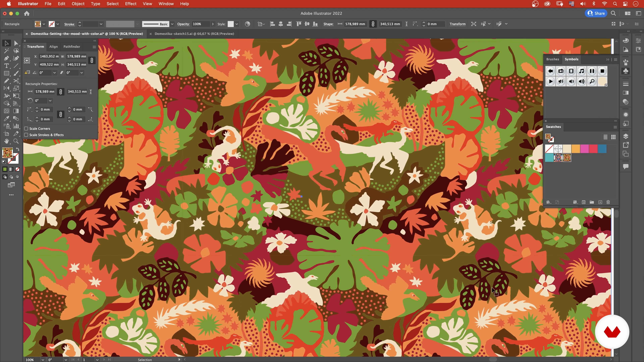Image resolution: width=644 pixels, height=362 pixels.
Task: Select the blue swatch in Swatches panel
Action: click(602, 149)
